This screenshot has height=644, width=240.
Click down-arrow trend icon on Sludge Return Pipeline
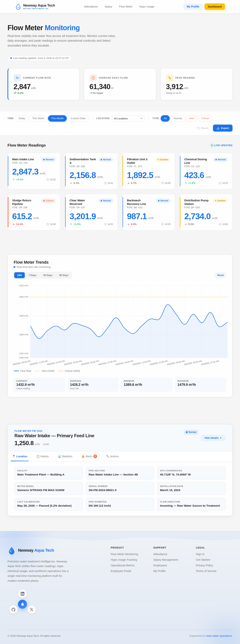[x=14, y=224]
